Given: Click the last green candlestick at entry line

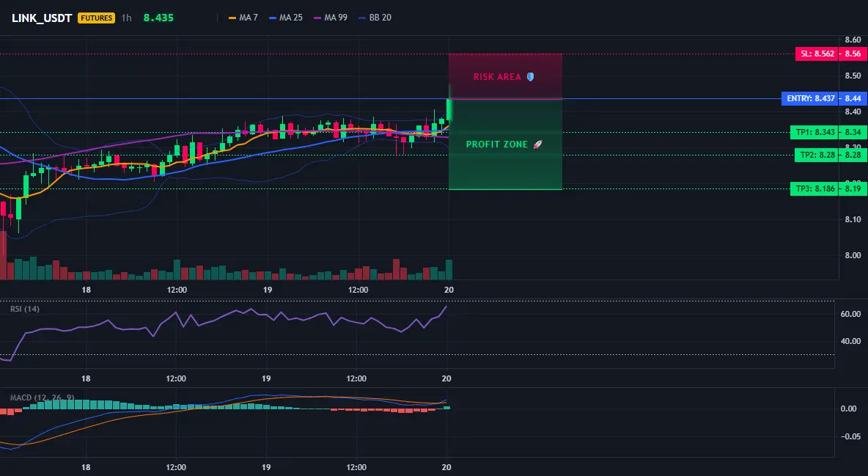Looking at the screenshot, I should tap(449, 110).
